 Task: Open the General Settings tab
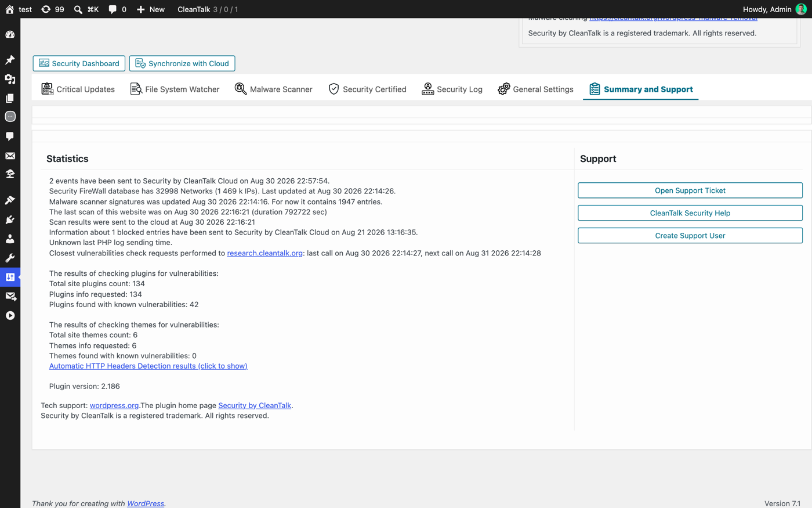536,89
